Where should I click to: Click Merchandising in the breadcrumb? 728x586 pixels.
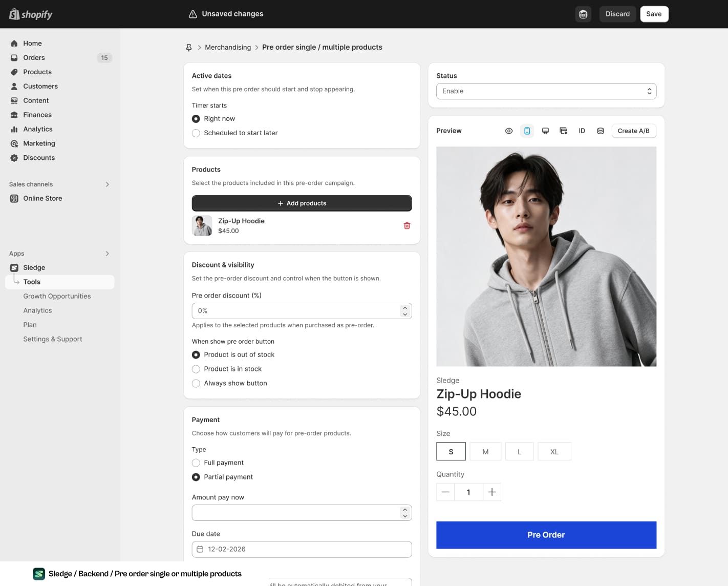(228, 48)
